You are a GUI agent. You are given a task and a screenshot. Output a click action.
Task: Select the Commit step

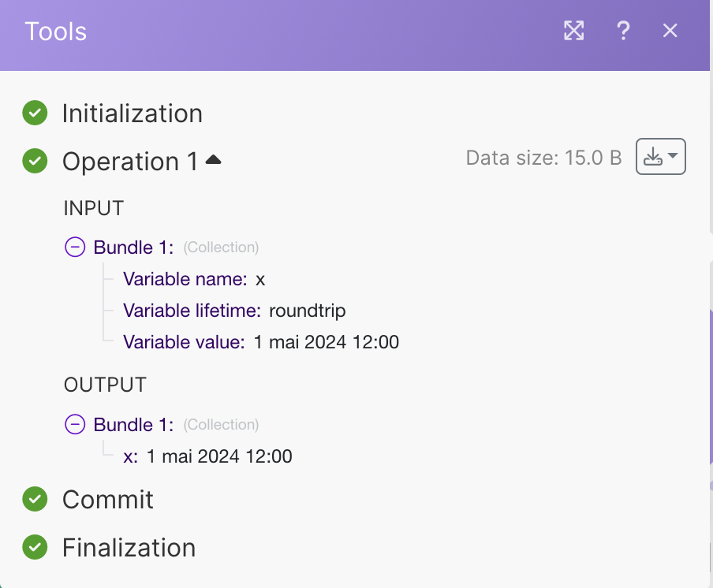click(x=107, y=500)
